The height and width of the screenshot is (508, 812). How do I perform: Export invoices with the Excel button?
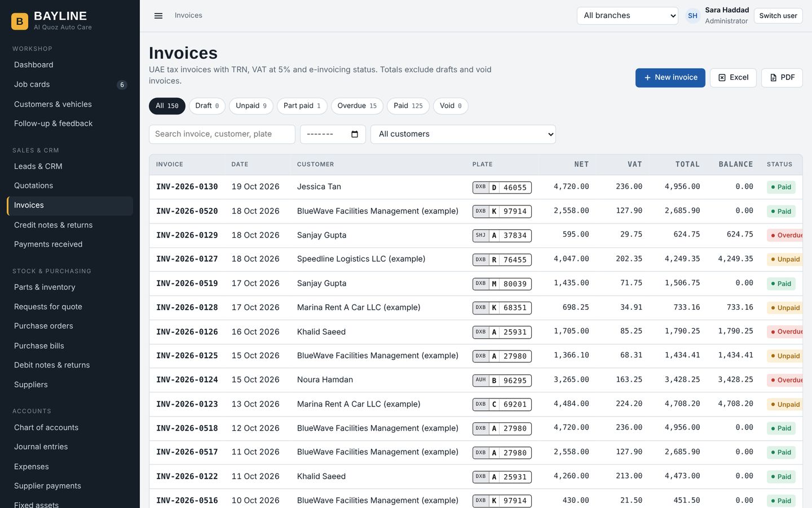[733, 78]
